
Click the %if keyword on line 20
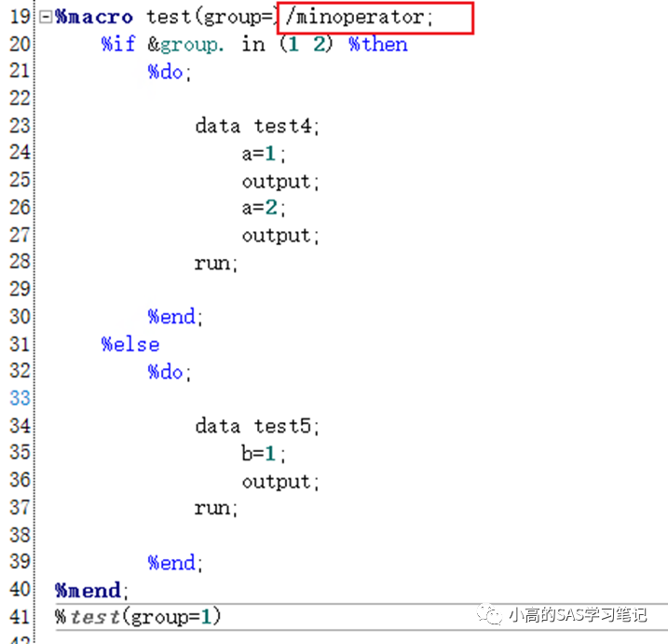[x=118, y=45]
